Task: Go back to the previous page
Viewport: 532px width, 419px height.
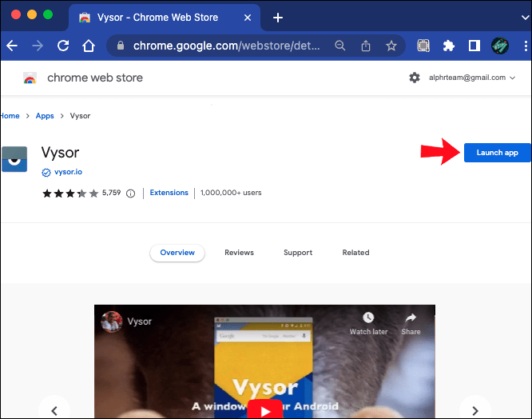Action: coord(12,46)
